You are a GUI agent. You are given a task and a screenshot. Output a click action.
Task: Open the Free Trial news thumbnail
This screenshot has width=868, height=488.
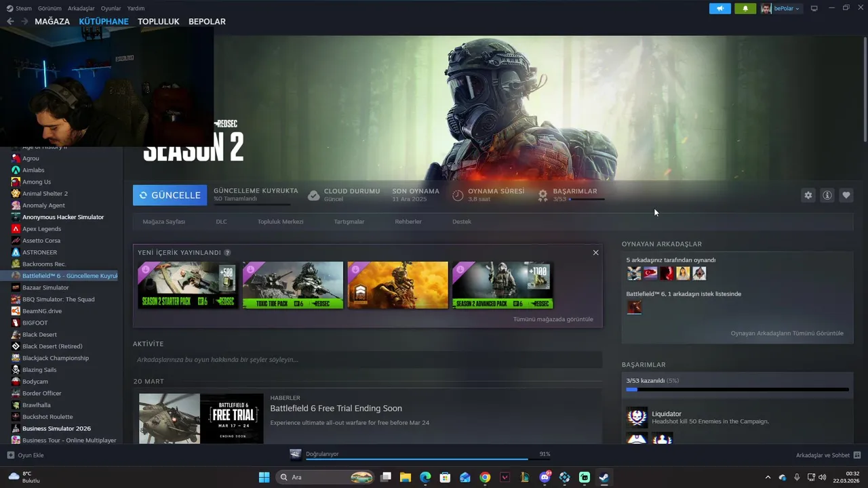tap(201, 418)
